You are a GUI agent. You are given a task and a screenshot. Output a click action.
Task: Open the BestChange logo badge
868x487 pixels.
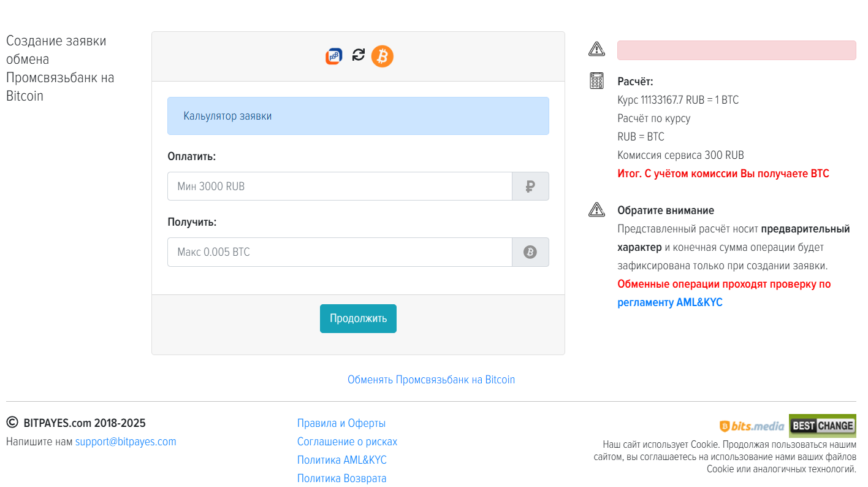pyautogui.click(x=823, y=426)
